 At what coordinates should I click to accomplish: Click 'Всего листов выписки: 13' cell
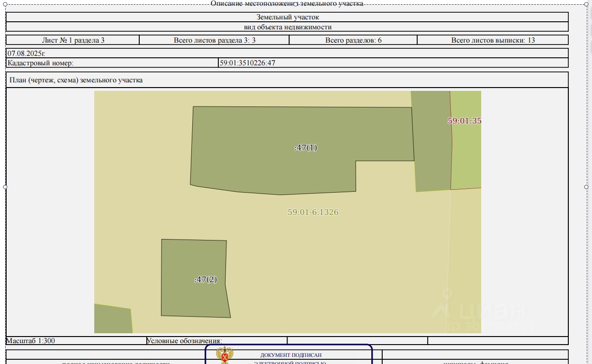[493, 40]
